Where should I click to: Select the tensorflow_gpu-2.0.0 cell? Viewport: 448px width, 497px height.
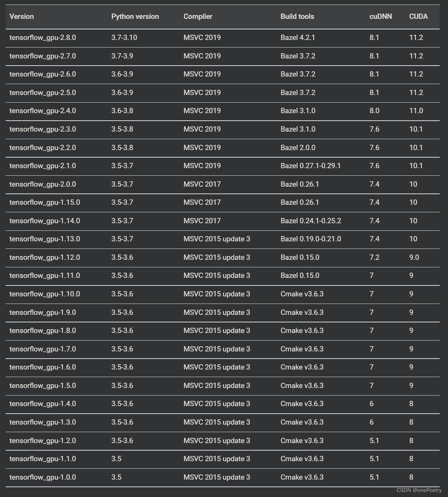[x=43, y=184]
